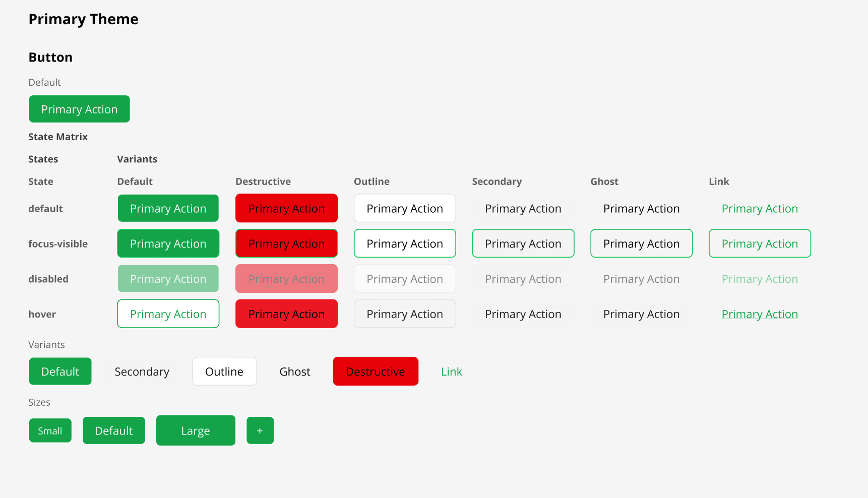Screen dimensions: 868x498
Task: Click the Secondary Primary Action in default row
Action: coord(523,208)
